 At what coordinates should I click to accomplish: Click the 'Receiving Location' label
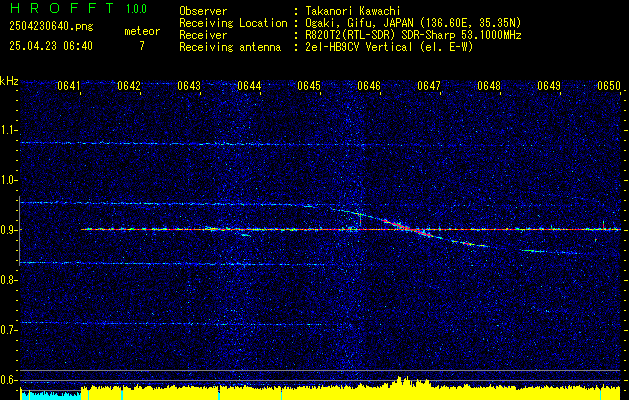click(233, 23)
